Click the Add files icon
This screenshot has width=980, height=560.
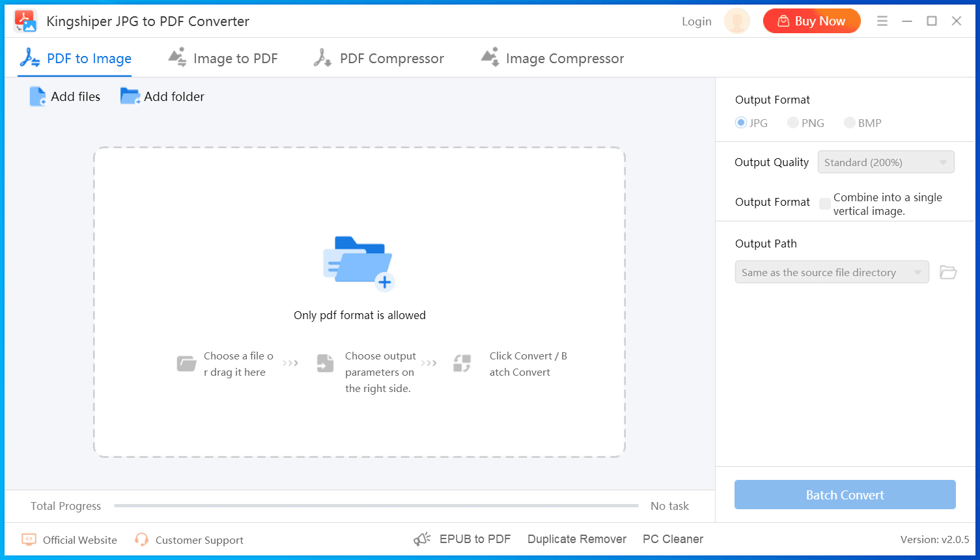tap(38, 96)
